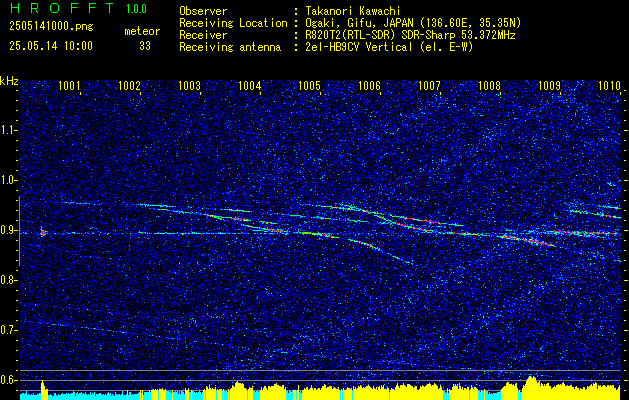This screenshot has width=629, height=400.
Task: Click the 0.8 frequency axis label
Action: coord(7,280)
